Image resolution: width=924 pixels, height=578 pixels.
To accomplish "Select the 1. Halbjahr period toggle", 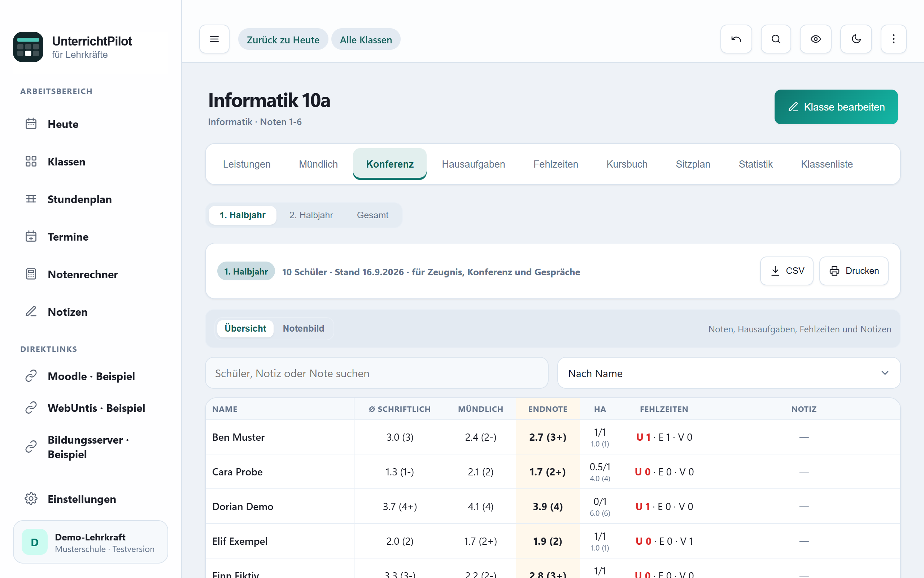I will pyautogui.click(x=243, y=215).
